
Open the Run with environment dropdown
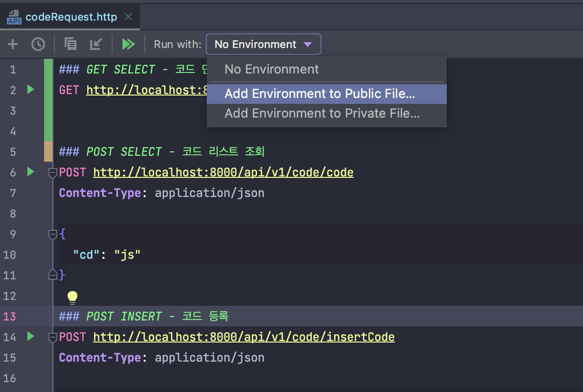[263, 44]
